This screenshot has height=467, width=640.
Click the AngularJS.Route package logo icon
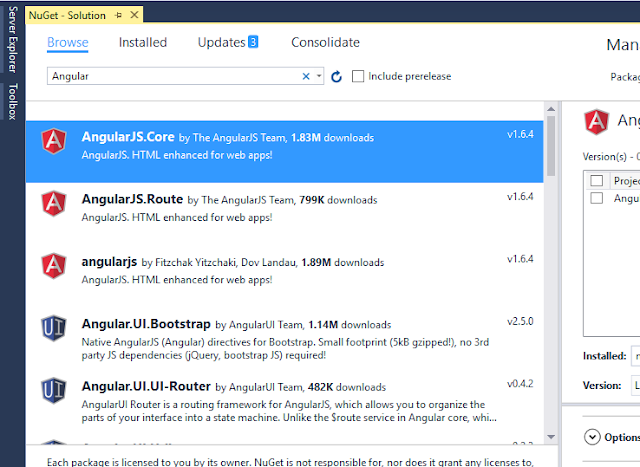[x=54, y=203]
